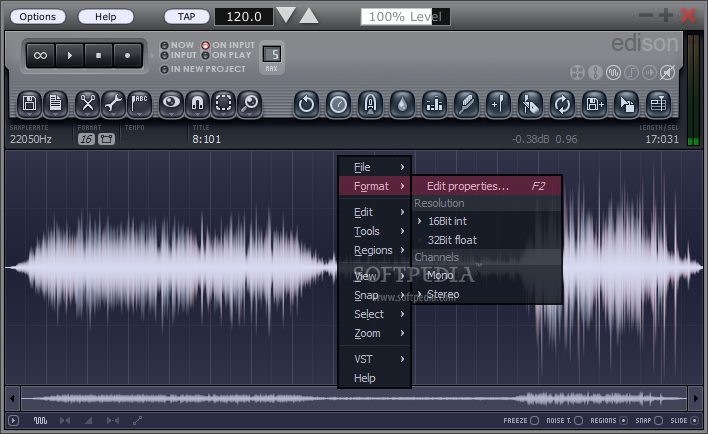708x434 pixels.
Task: Click the dashed square select icon
Action: (224, 104)
